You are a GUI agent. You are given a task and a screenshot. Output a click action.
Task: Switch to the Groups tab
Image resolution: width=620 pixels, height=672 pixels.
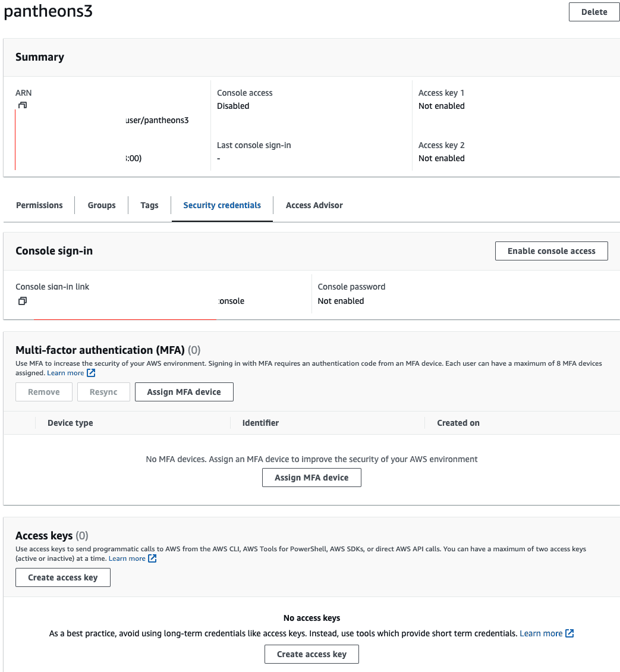pyautogui.click(x=102, y=205)
